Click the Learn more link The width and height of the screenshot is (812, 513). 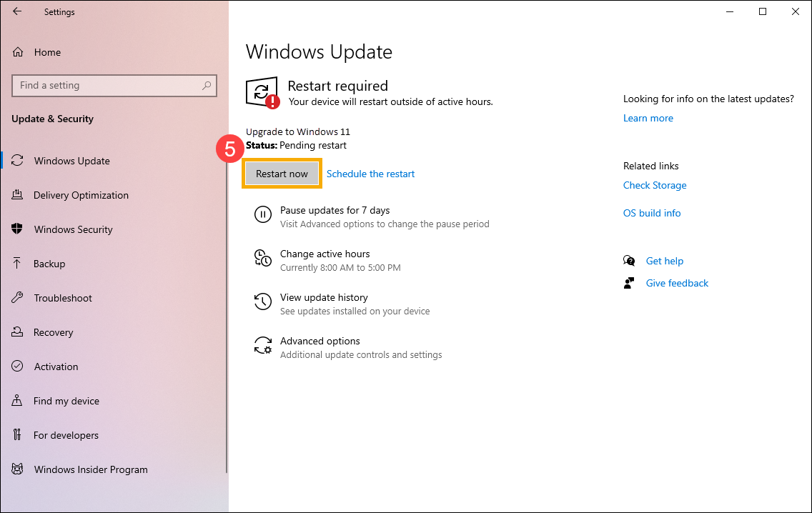pyautogui.click(x=648, y=118)
